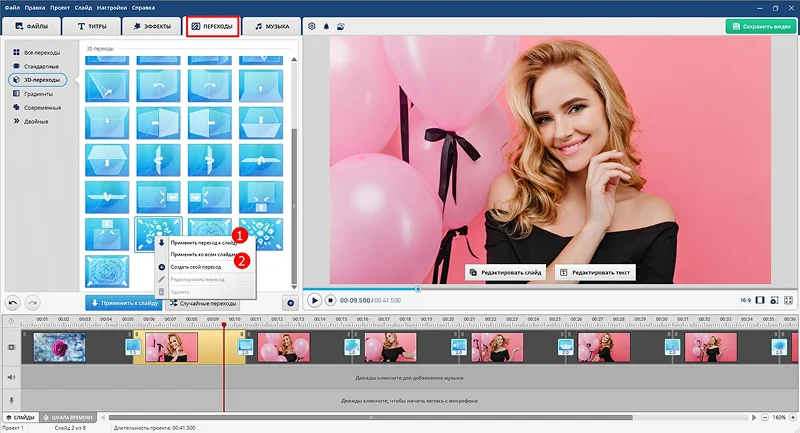
Task: Open the settings gear icon above preview
Action: pos(312,26)
